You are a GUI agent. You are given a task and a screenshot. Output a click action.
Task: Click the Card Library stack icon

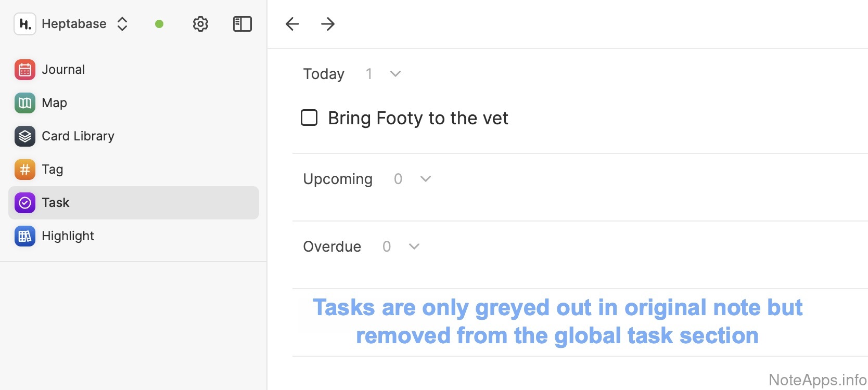pyautogui.click(x=25, y=136)
